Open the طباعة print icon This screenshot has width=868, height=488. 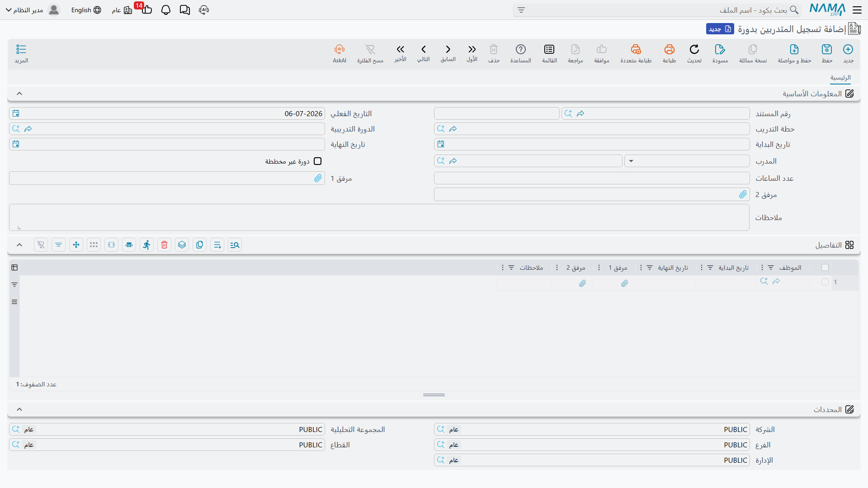coord(669,49)
